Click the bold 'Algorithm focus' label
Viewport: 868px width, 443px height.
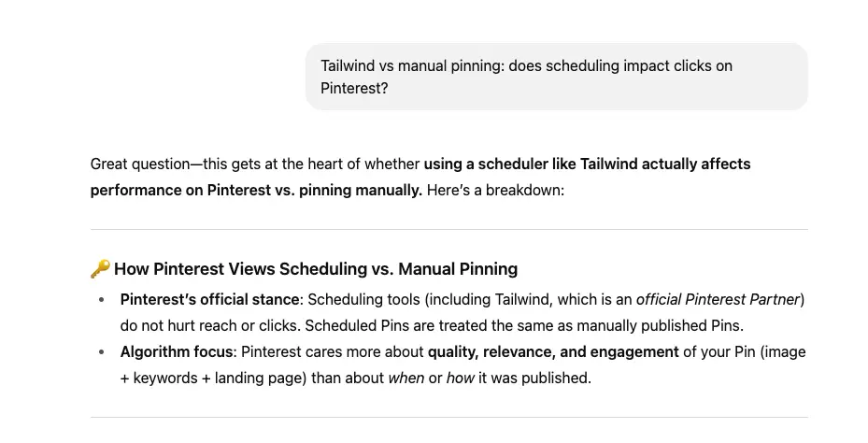(x=175, y=352)
